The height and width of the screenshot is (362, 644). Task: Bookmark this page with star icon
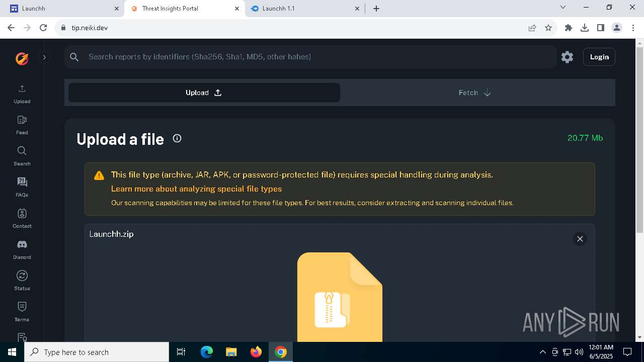pyautogui.click(x=548, y=28)
